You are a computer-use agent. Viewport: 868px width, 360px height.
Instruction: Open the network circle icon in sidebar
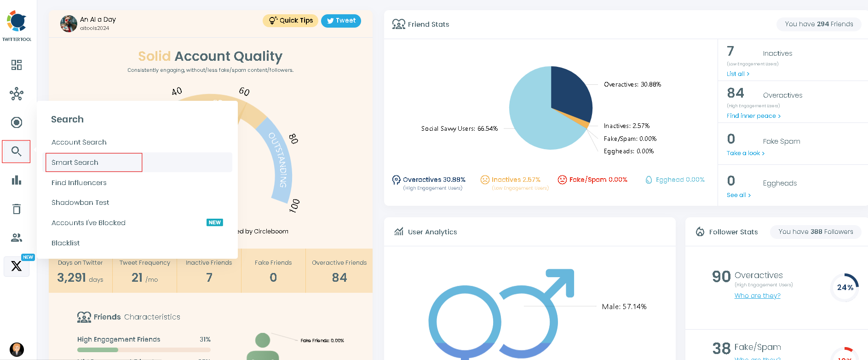(x=17, y=94)
